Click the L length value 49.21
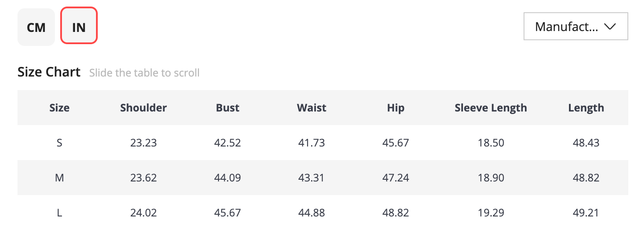This screenshot has width=644, height=230. [586, 213]
